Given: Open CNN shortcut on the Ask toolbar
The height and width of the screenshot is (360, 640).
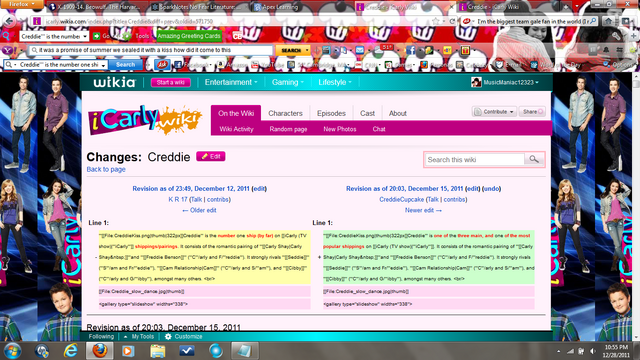Looking at the screenshot, I should (x=367, y=65).
